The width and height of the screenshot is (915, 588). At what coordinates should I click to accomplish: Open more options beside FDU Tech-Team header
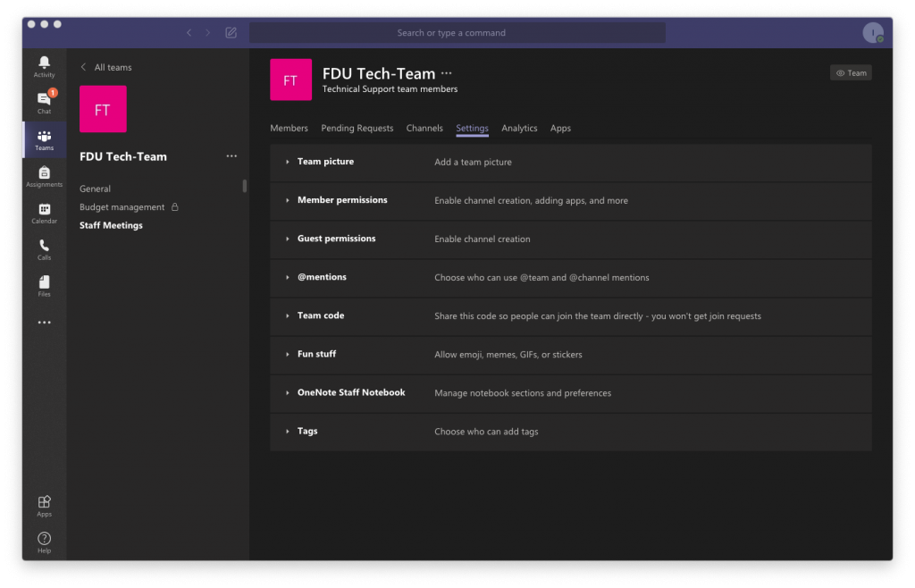(x=447, y=73)
